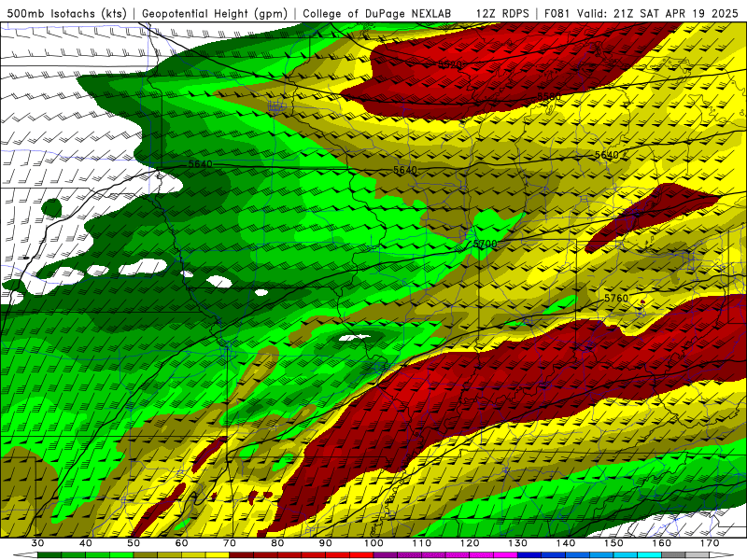Click the 40 value on the color scale
This screenshot has height=560, width=747.
pos(86,543)
